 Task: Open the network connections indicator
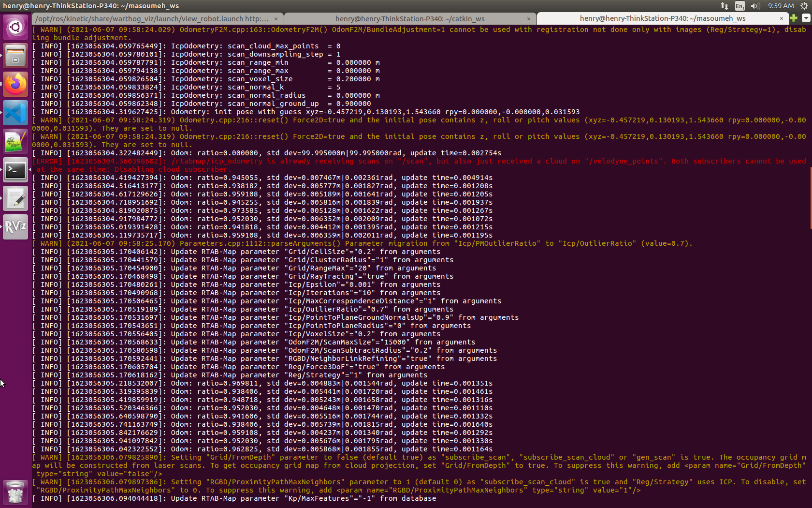point(724,6)
